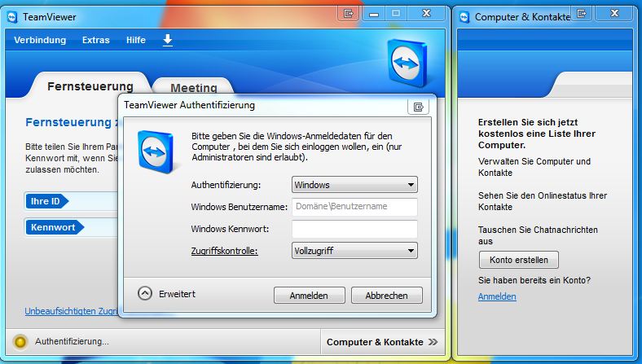642x364 pixels.
Task: Open the Authentifizierung dropdown showing Windows
Action: (354, 185)
